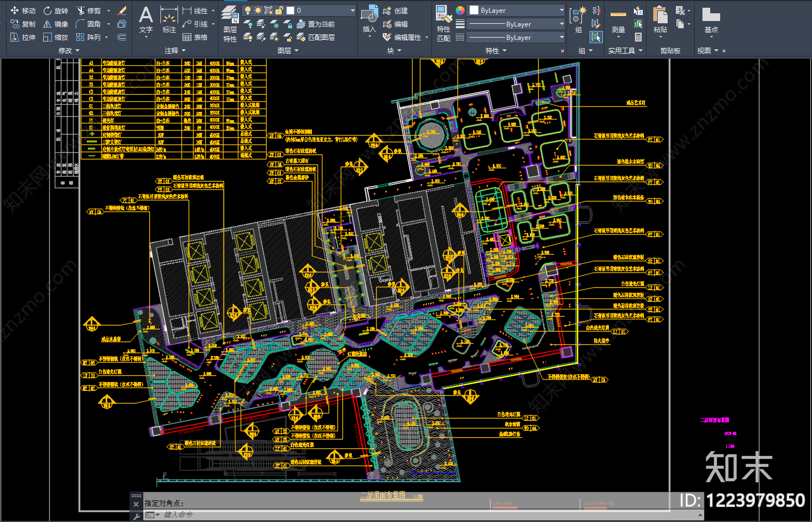Expand the Properties (特性) panel title
This screenshot has height=522, width=812.
pyautogui.click(x=496, y=50)
